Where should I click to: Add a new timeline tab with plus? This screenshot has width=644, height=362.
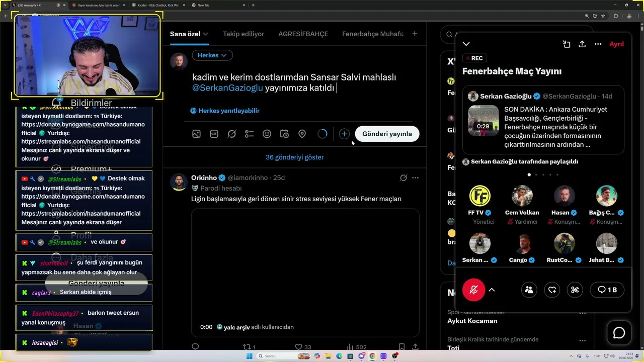[x=415, y=34]
